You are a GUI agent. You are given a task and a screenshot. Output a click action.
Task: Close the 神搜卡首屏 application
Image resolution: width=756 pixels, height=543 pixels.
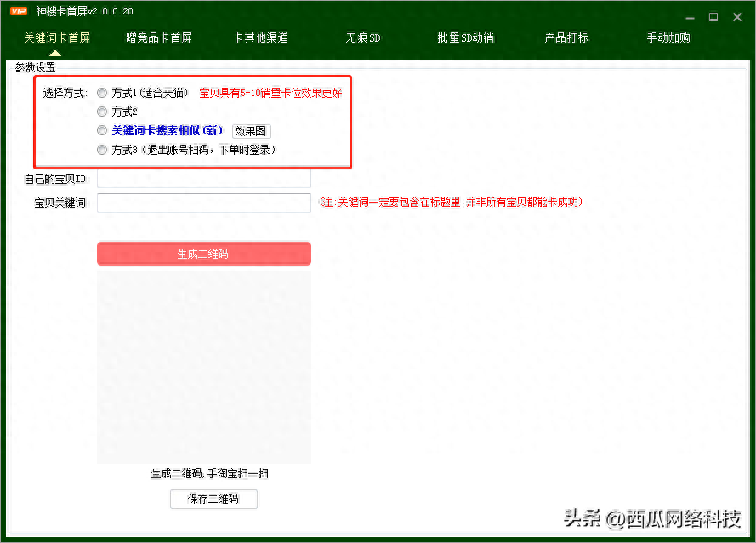pyautogui.click(x=736, y=17)
